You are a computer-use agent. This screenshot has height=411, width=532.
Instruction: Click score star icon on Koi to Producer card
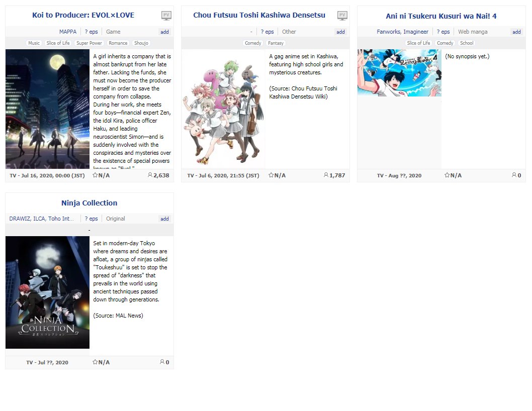click(x=96, y=175)
